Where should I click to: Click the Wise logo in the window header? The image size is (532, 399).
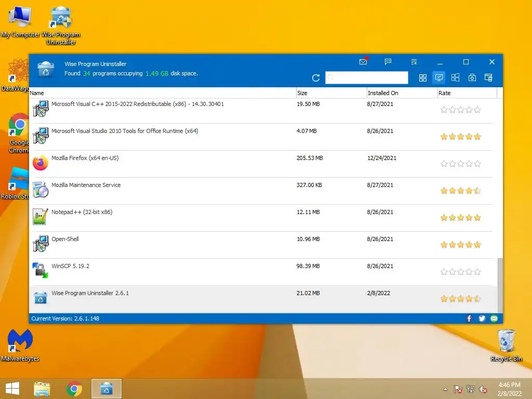(46, 69)
